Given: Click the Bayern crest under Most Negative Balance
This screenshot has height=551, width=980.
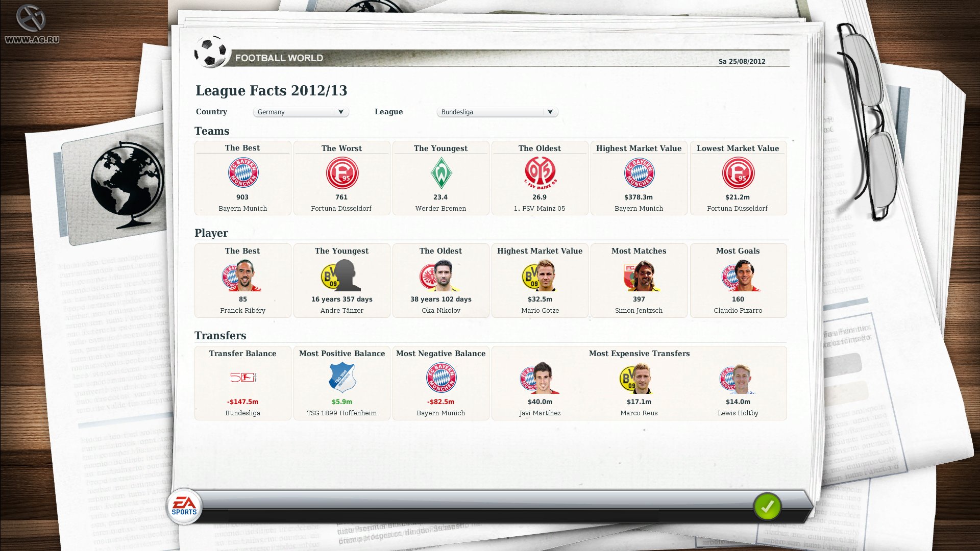Looking at the screenshot, I should tap(440, 378).
